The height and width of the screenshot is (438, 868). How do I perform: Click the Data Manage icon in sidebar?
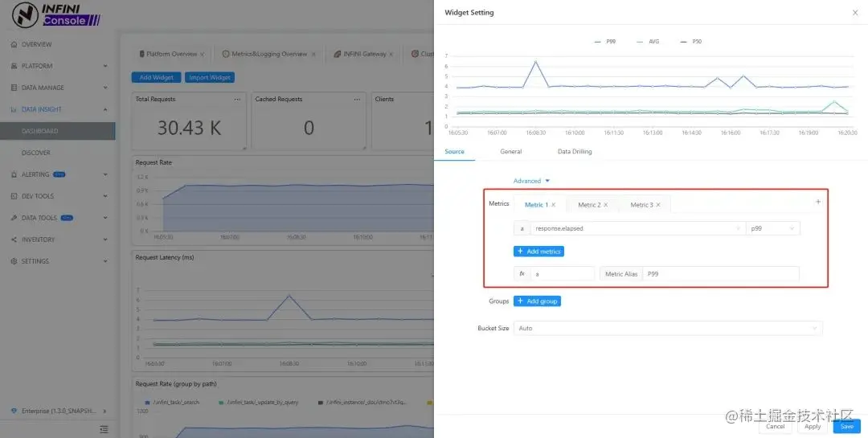tap(14, 88)
